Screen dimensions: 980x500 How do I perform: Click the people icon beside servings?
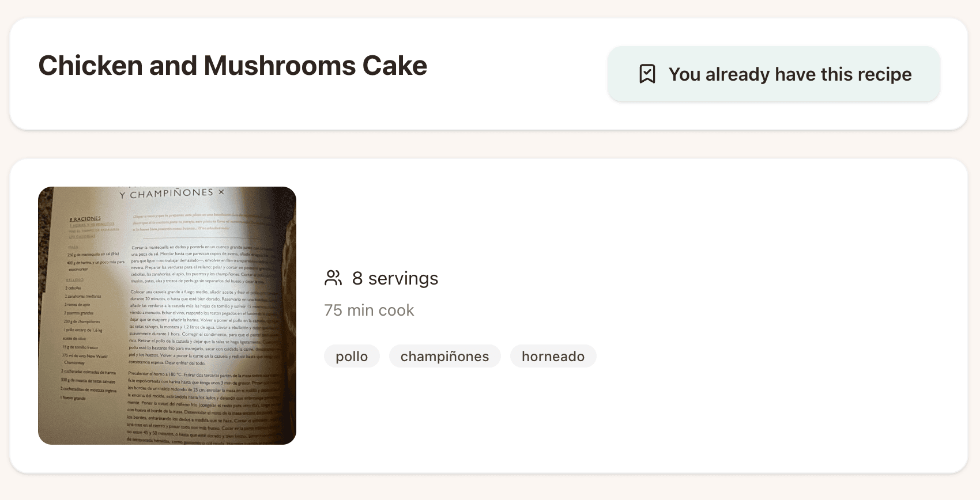(333, 278)
